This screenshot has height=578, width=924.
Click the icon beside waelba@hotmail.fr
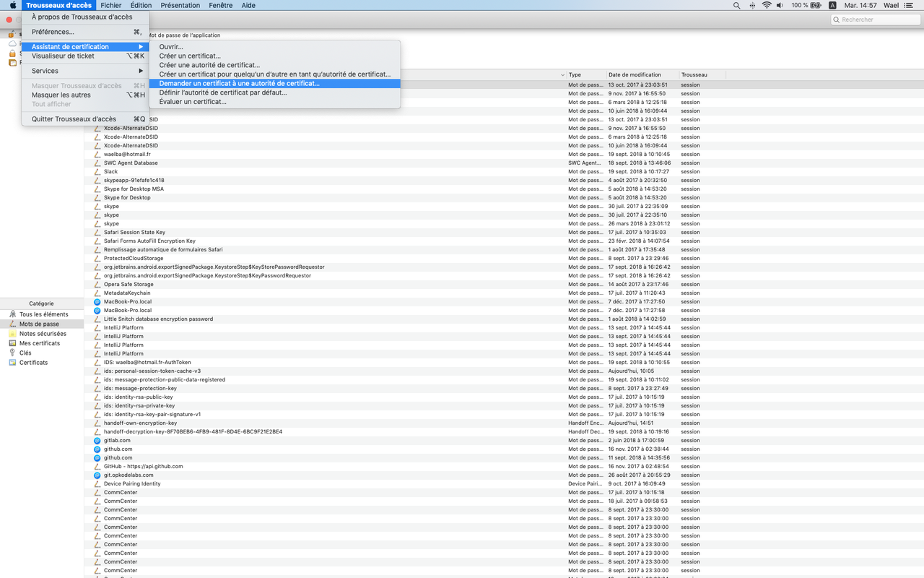pyautogui.click(x=97, y=154)
